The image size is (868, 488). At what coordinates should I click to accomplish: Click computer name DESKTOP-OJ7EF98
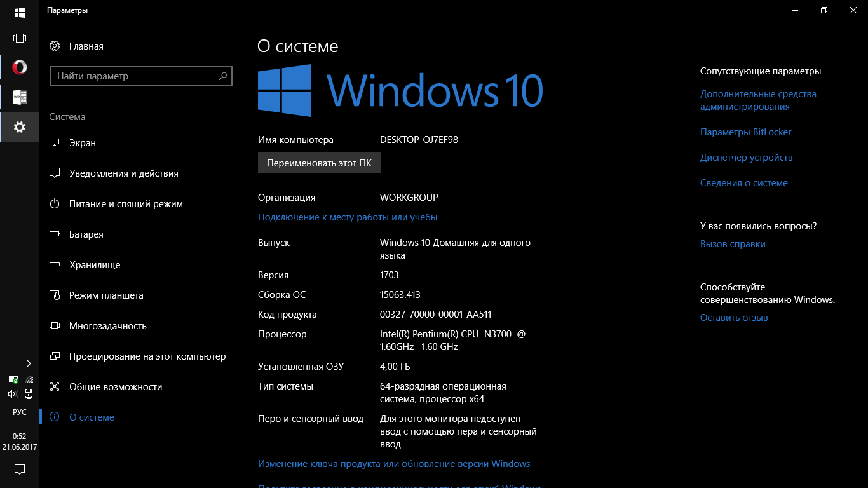point(419,140)
